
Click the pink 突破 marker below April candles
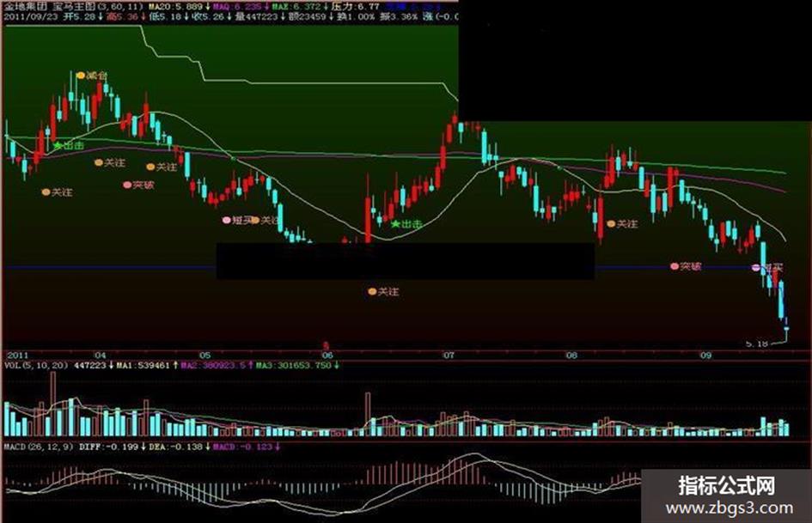click(137, 185)
